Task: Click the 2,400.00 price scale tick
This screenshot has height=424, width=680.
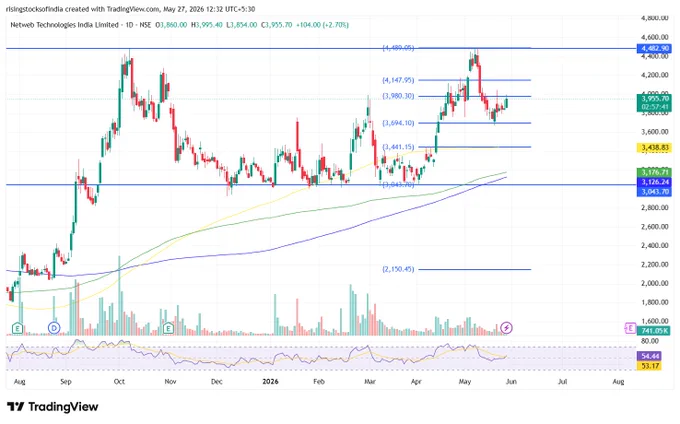Action: (x=654, y=245)
